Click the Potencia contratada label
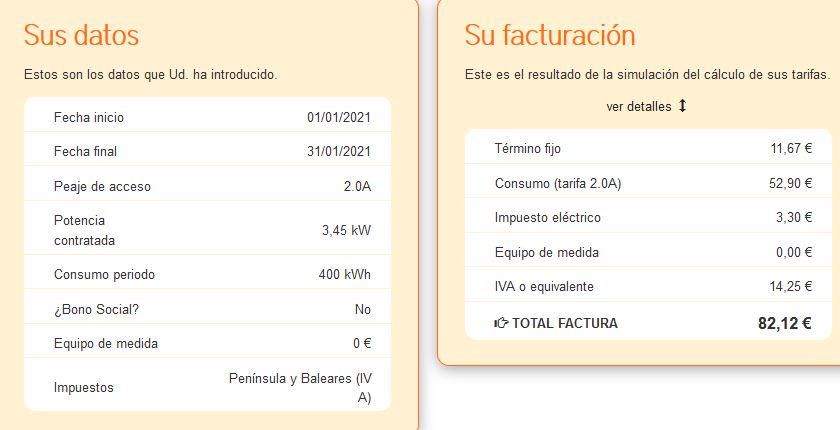 coord(84,230)
